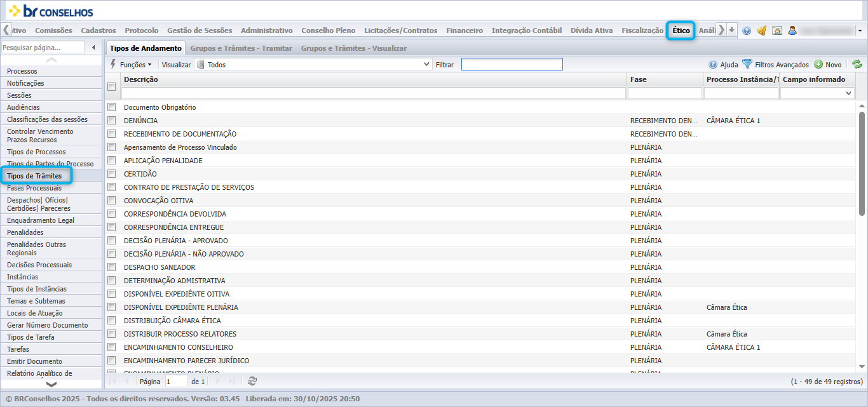Image resolution: width=868 pixels, height=407 pixels.
Task: Refresh the list with the green arrows icon
Action: click(x=857, y=64)
